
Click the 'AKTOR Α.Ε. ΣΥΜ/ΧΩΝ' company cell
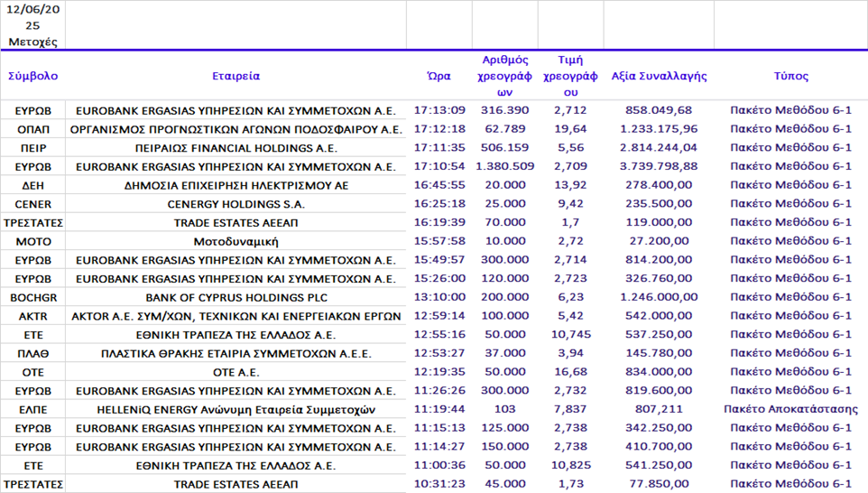[x=235, y=316]
